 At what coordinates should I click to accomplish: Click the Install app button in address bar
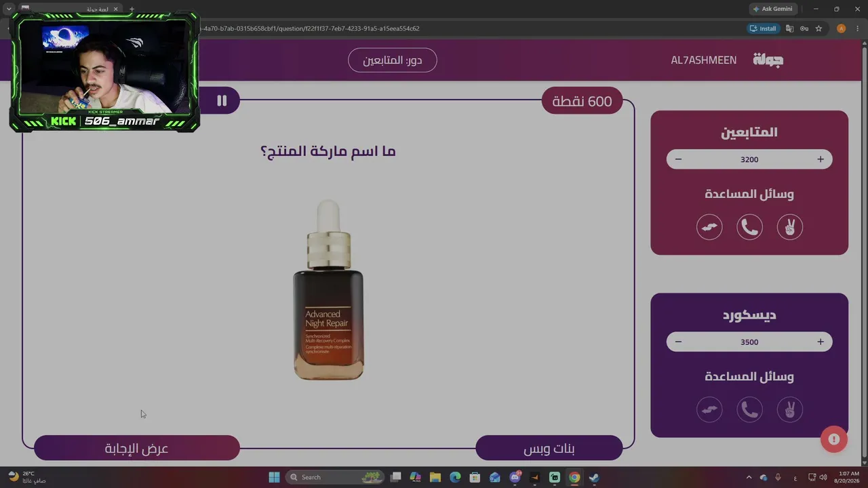coord(763,28)
